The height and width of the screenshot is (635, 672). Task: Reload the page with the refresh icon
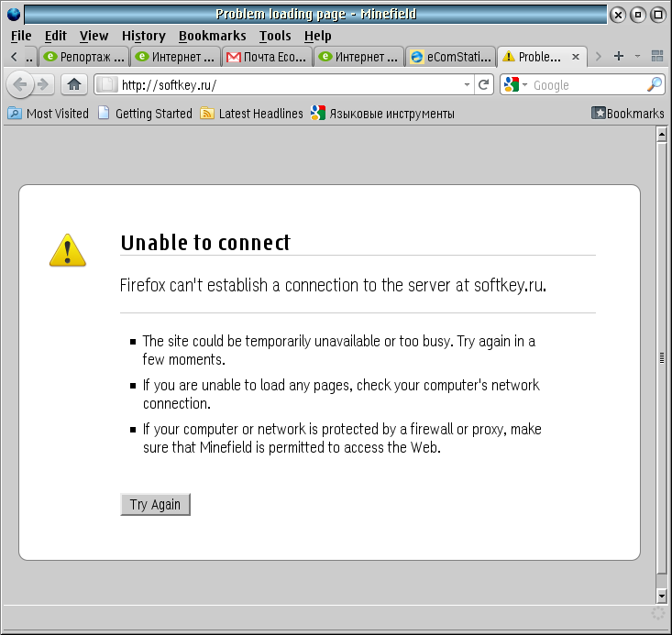(484, 84)
